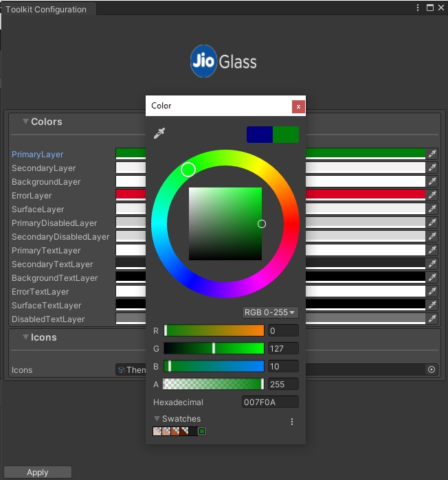This screenshot has width=448, height=480.
Task: Select the green swatch in Swatches
Action: tap(202, 431)
